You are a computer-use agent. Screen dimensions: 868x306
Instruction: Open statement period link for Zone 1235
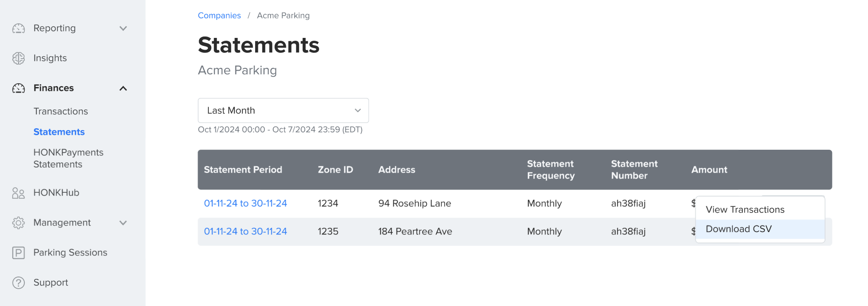point(245,231)
